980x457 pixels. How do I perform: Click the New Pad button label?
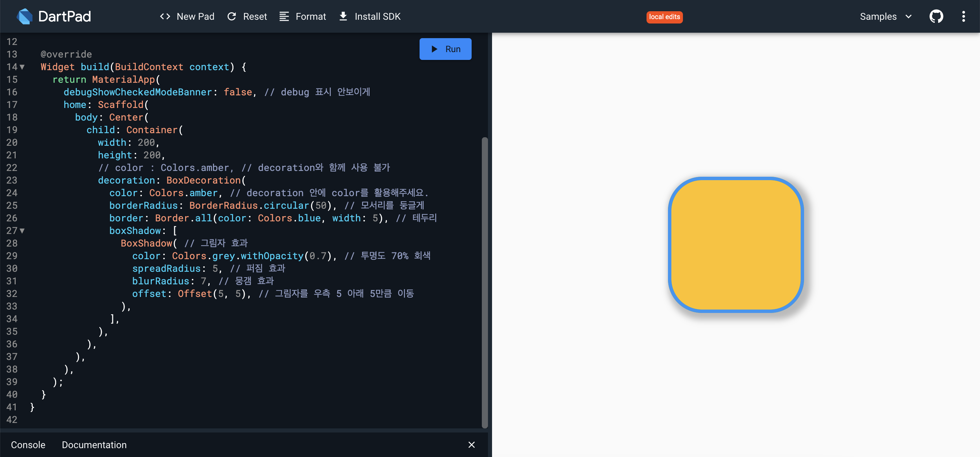click(x=196, y=16)
